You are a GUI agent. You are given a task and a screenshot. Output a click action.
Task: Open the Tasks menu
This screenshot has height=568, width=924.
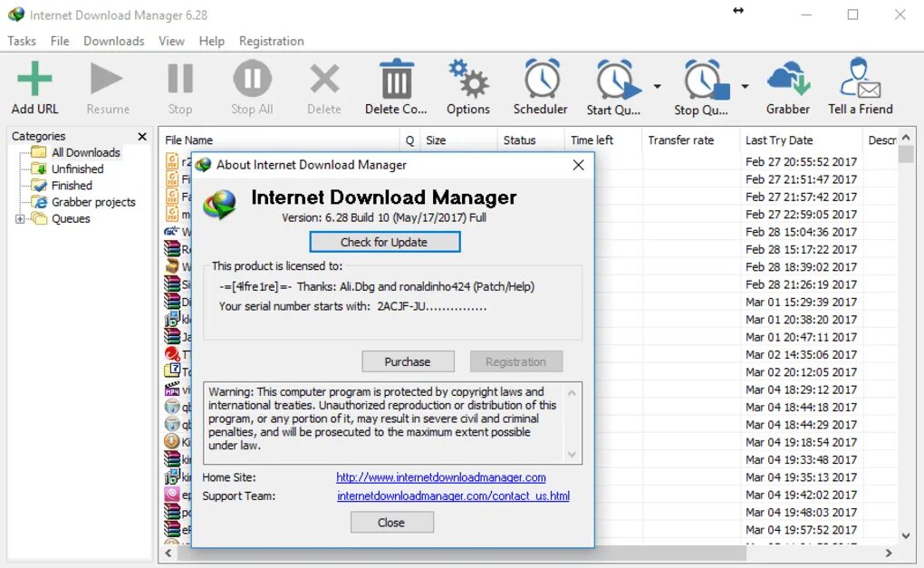[x=22, y=42]
